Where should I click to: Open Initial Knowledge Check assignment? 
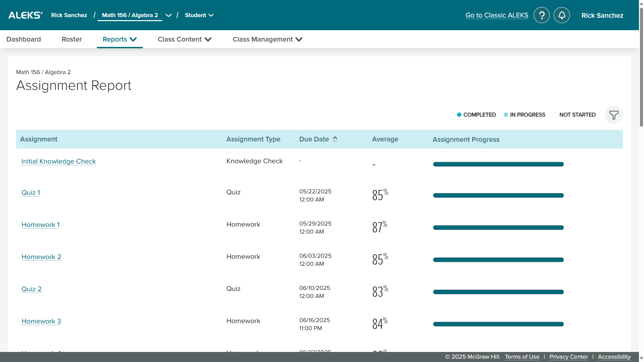59,161
